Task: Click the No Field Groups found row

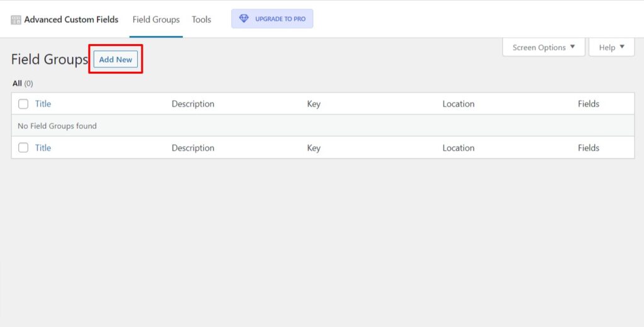Action: 57,126
